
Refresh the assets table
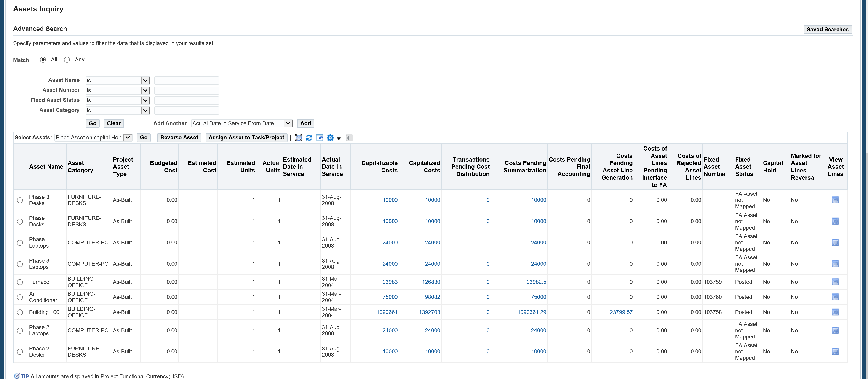(x=309, y=138)
